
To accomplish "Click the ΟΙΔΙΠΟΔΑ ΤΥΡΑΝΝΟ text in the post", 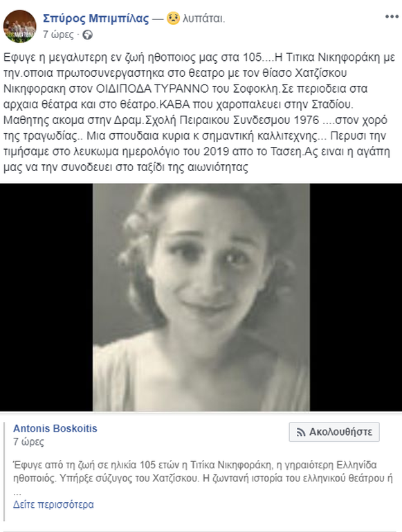I will pyautogui.click(x=152, y=89).
